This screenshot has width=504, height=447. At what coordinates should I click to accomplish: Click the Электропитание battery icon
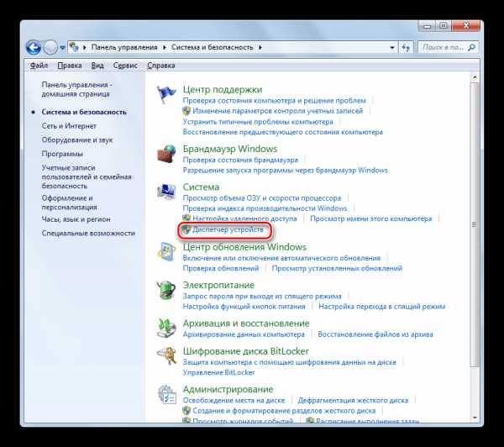click(x=166, y=290)
